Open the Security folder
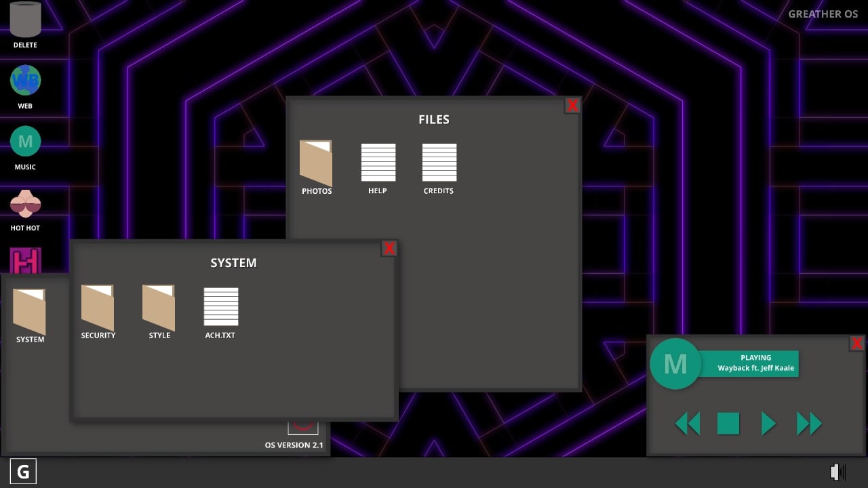Image resolution: width=868 pixels, height=488 pixels. (98, 307)
